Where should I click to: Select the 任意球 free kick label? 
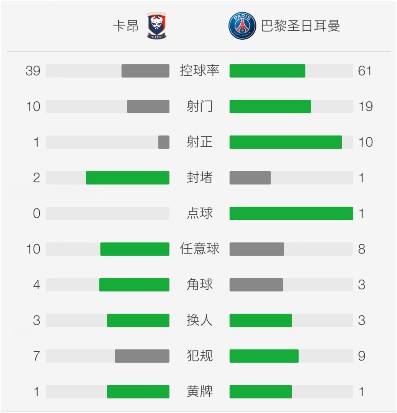point(199,249)
